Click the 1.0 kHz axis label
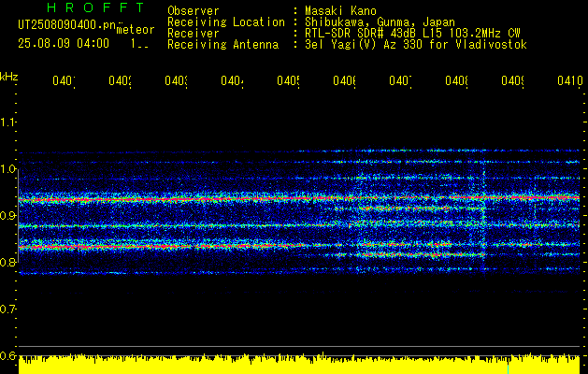This screenshot has height=374, width=588. coord(7,169)
